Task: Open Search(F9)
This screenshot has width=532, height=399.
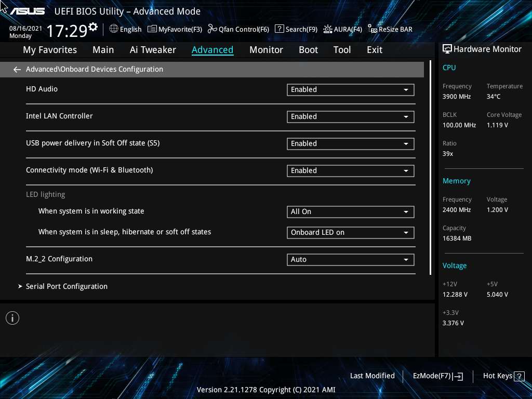Action: (296, 29)
